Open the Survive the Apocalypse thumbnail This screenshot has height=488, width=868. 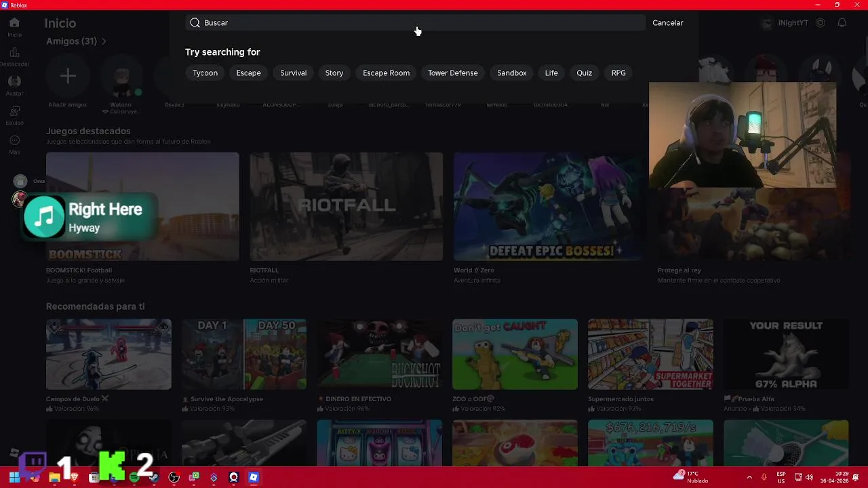coord(244,354)
